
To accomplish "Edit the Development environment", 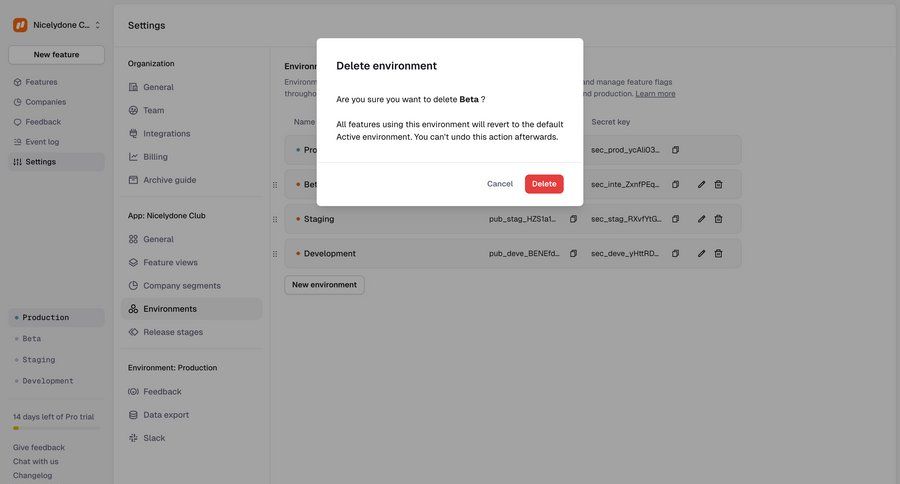I will click(701, 253).
